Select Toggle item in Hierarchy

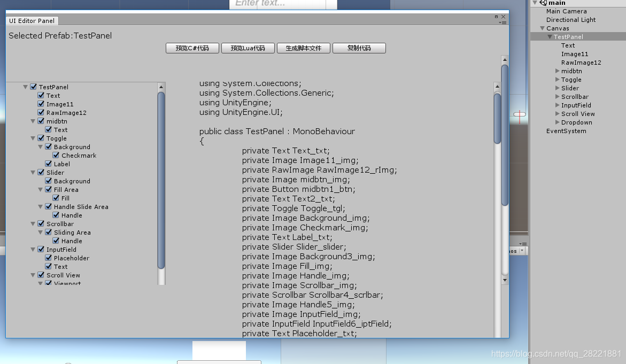pos(571,80)
